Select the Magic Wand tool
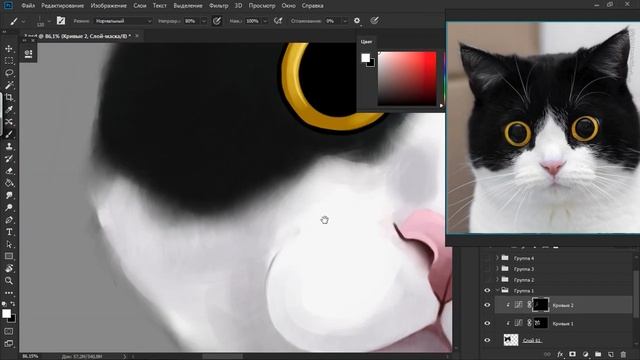The image size is (640, 360). [9, 85]
